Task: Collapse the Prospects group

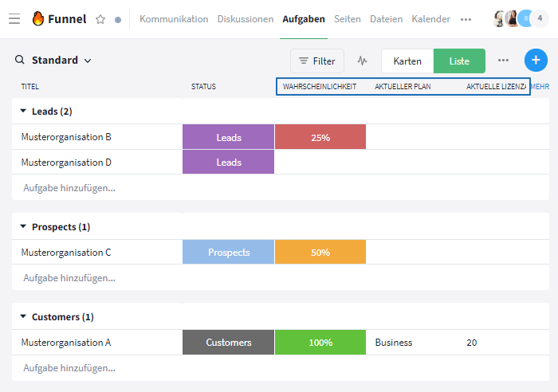Action: (23, 226)
